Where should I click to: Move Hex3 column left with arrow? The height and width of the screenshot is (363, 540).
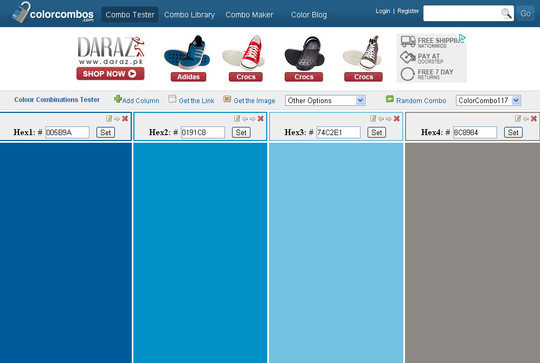click(x=381, y=118)
